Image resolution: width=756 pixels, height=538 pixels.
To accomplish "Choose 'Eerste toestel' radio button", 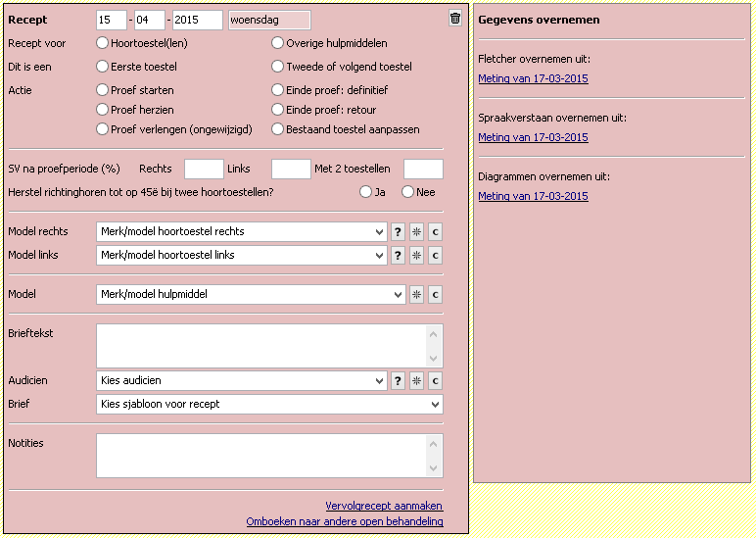I will tap(103, 67).
